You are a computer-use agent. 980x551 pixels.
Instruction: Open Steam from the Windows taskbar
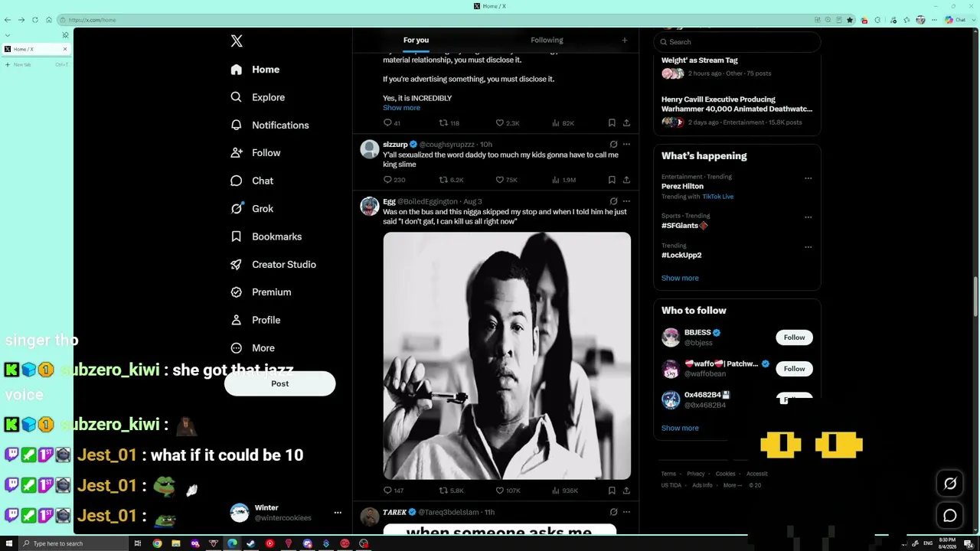[x=250, y=543]
